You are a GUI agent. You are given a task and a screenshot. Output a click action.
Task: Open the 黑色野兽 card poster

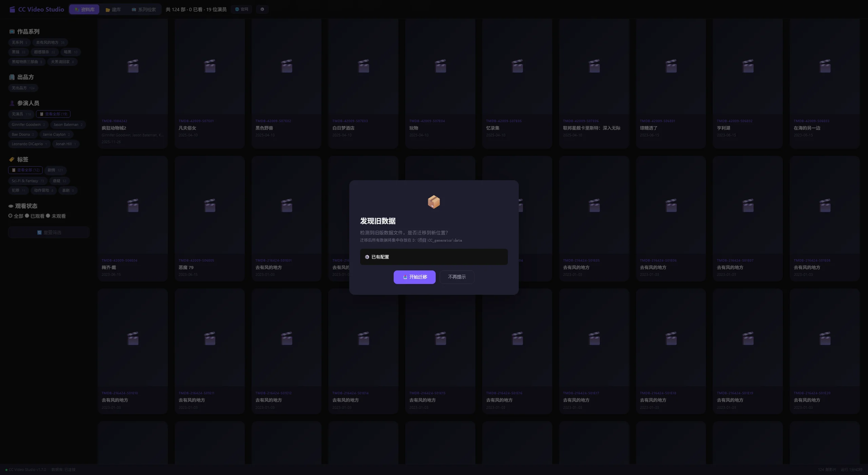287,67
